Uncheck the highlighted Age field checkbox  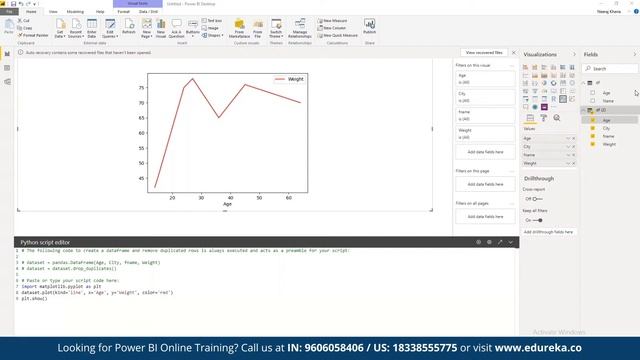click(593, 120)
